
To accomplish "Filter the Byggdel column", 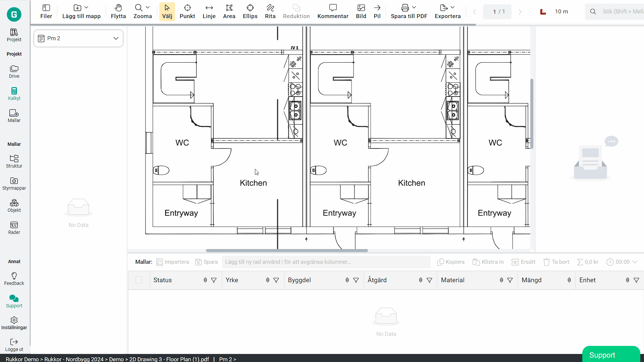I will pos(356,280).
